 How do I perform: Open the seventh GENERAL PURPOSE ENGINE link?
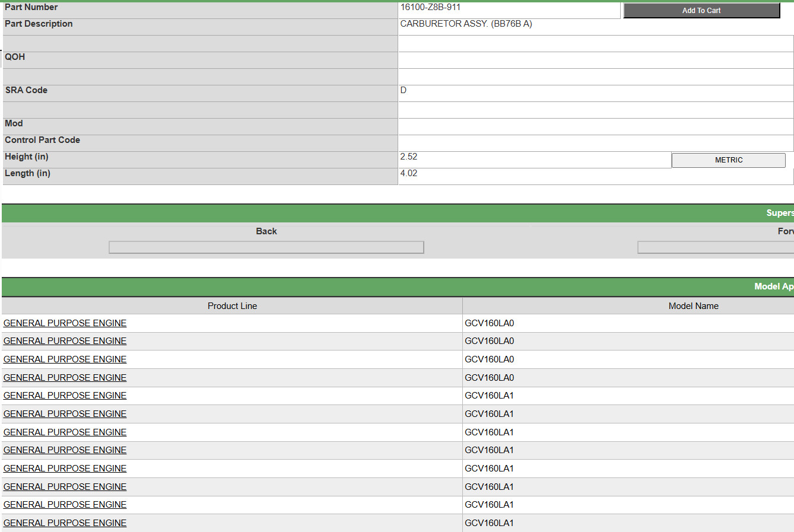tap(65, 432)
